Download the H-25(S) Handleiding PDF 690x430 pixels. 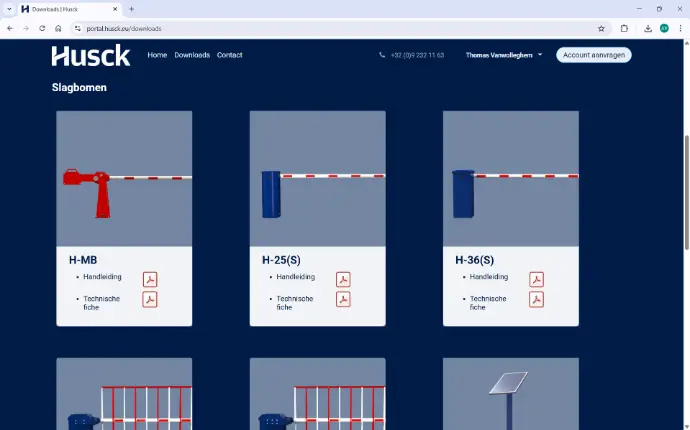pyautogui.click(x=343, y=279)
